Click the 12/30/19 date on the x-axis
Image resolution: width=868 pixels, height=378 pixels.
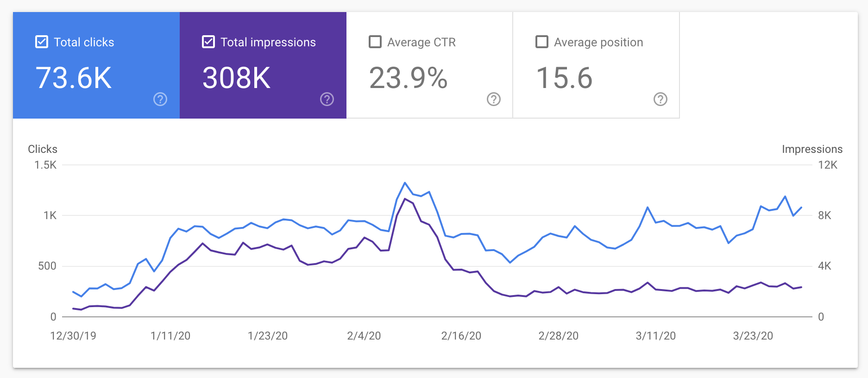[x=73, y=336]
